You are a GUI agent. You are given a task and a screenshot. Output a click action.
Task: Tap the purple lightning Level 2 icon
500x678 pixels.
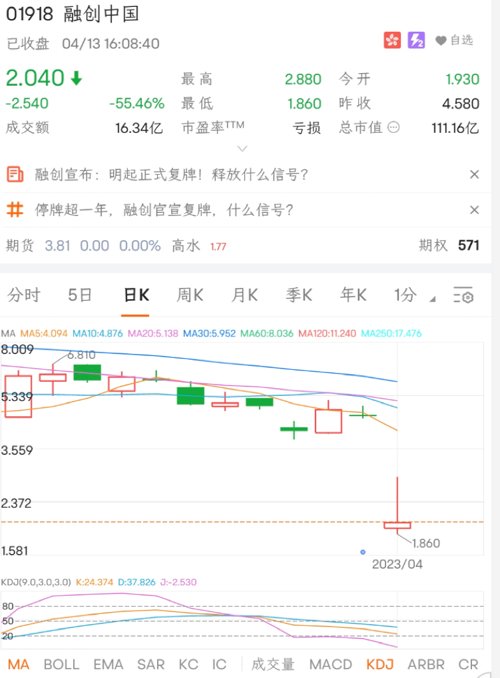click(416, 41)
